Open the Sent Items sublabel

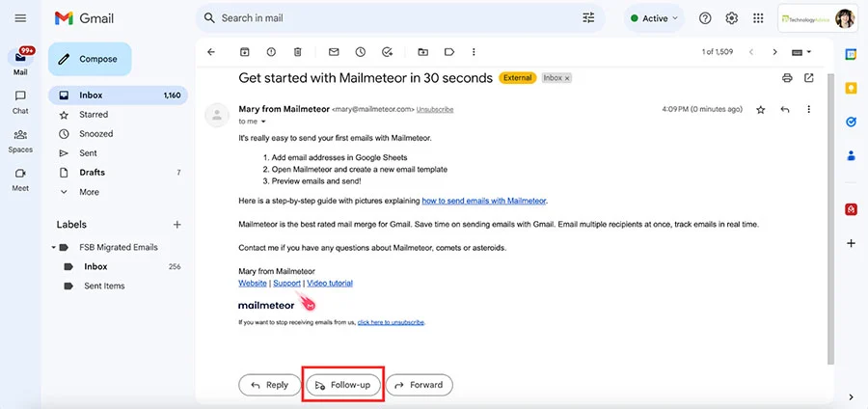point(118,286)
